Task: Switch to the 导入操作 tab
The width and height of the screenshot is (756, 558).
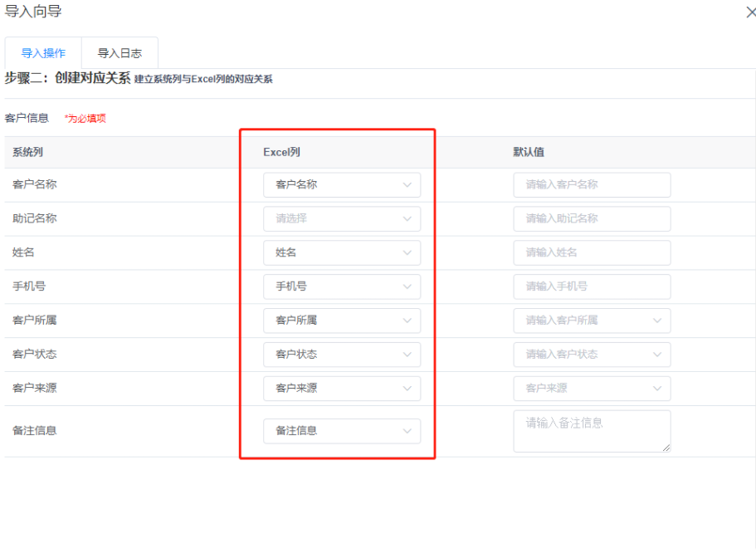Action: 43,52
